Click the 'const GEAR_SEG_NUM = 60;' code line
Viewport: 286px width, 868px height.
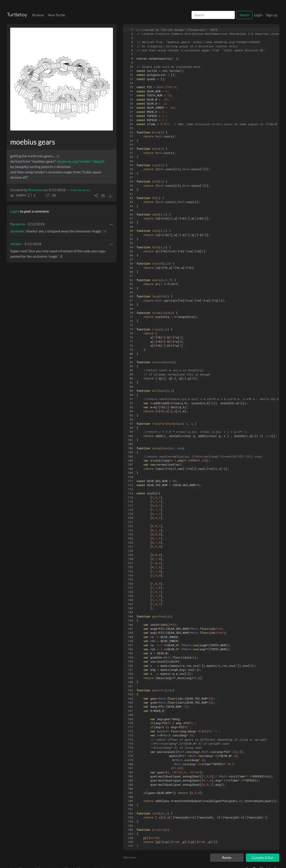point(157,481)
